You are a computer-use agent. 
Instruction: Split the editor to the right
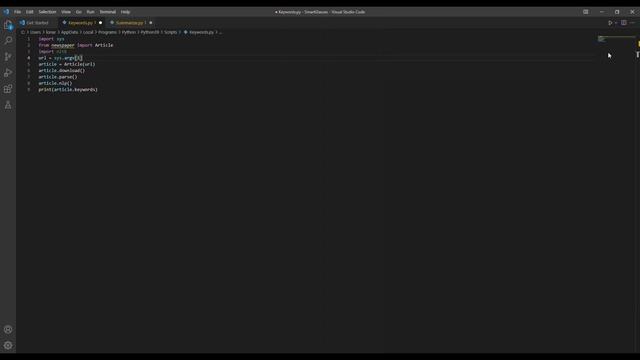pyautogui.click(x=624, y=23)
